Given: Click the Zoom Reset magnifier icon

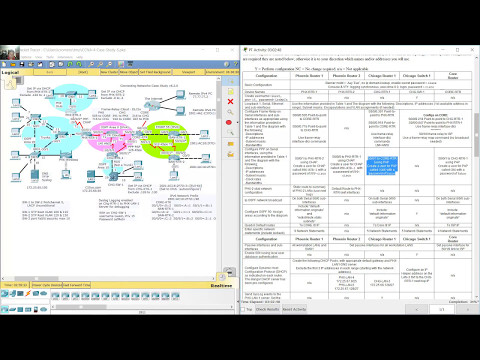Looking at the screenshot, I should click(100, 64).
